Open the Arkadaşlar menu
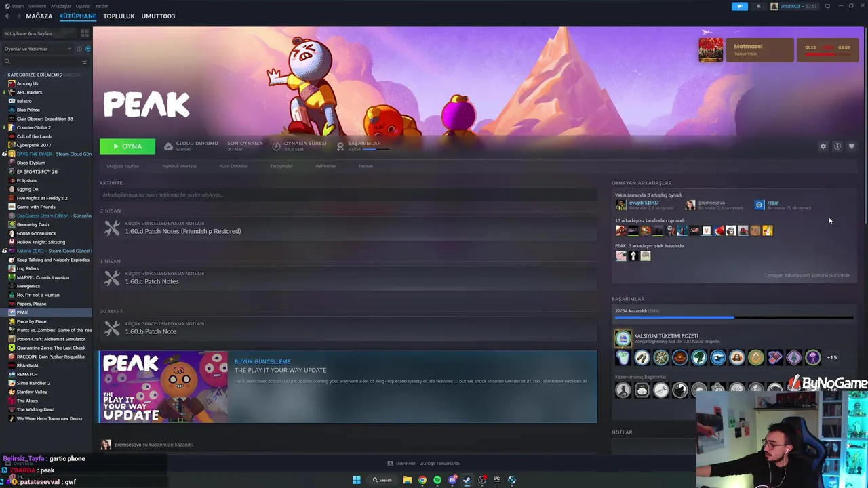The height and width of the screenshot is (488, 868). click(x=60, y=6)
